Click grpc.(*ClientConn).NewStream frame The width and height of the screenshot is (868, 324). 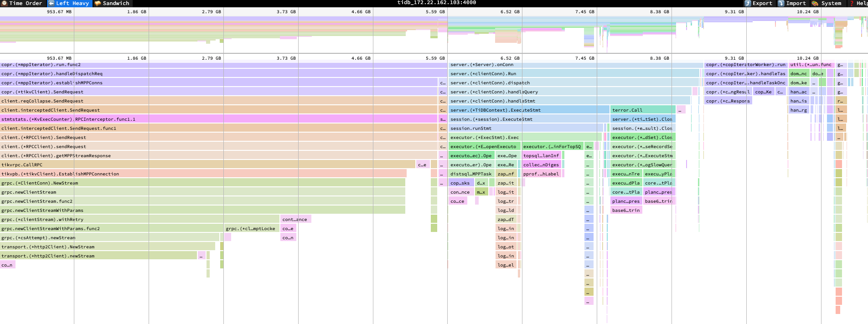click(202, 183)
